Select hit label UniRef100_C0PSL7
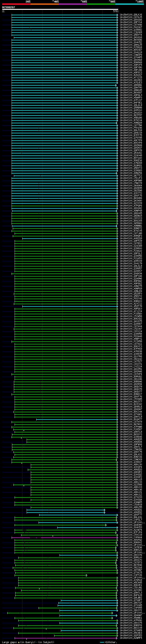 coord(131,520)
